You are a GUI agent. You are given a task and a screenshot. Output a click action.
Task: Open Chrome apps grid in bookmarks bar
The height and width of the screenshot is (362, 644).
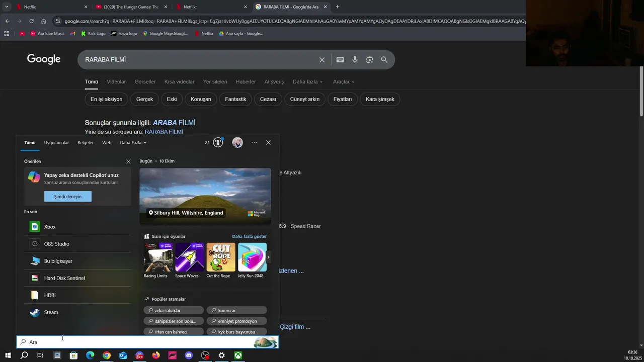[7, 34]
